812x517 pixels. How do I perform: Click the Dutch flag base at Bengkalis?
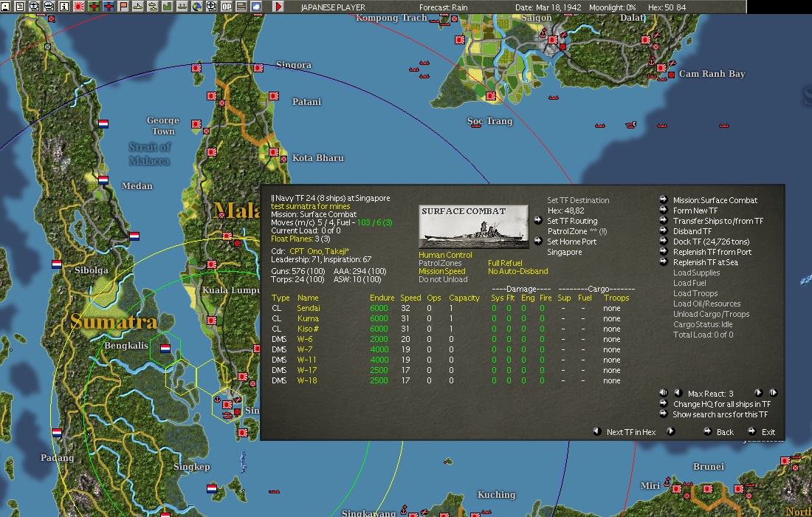(x=165, y=349)
